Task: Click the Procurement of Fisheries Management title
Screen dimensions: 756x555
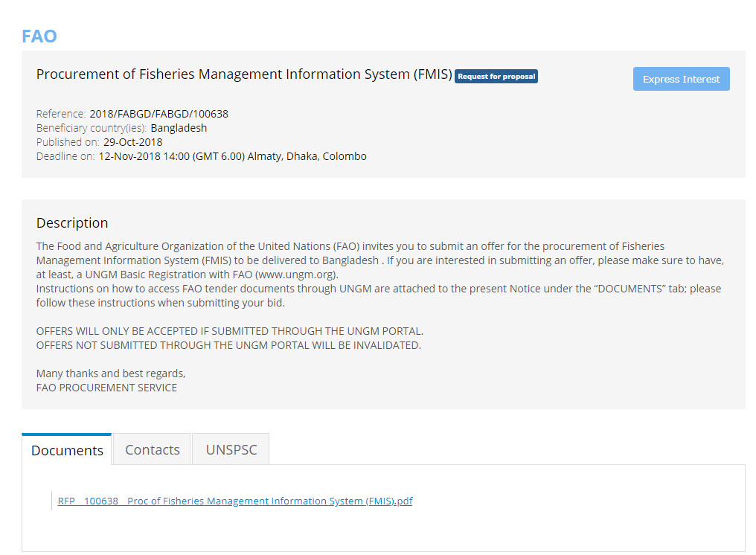Action: tap(244, 74)
